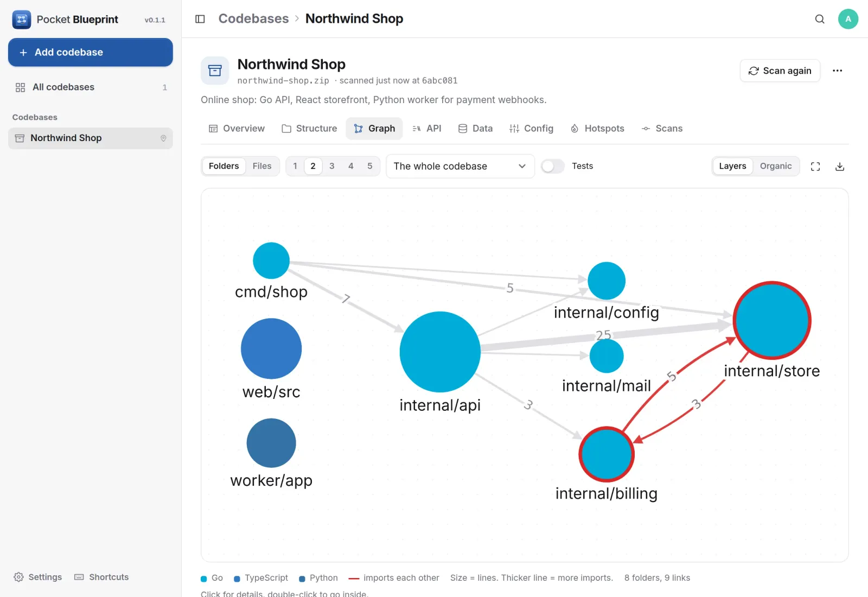Open 'The whole codebase' scope dropdown
868x597 pixels.
[x=460, y=166]
